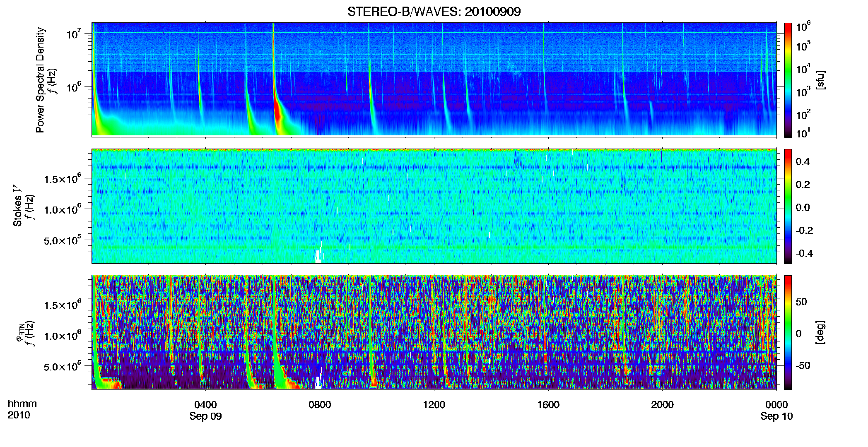This screenshot has height=447, width=868.
Task: Click the Power Spectral Density spectrogram panel
Action: [x=434, y=79]
